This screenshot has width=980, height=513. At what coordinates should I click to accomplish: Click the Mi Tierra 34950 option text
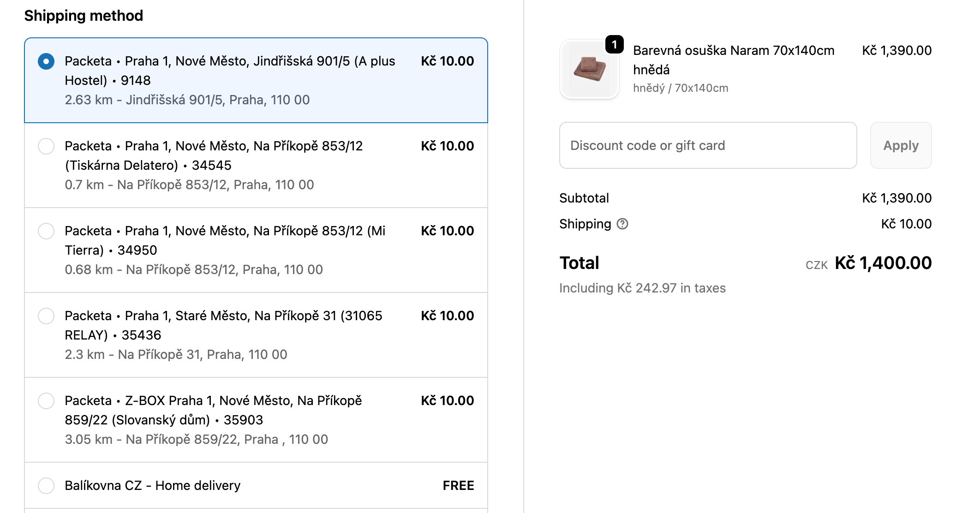tap(225, 240)
